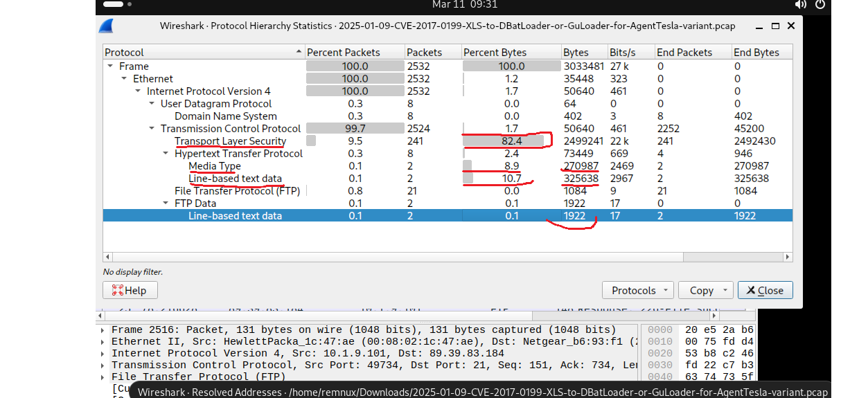
Task: Click the 325638 bytes cell in Bytes column
Action: click(584, 179)
